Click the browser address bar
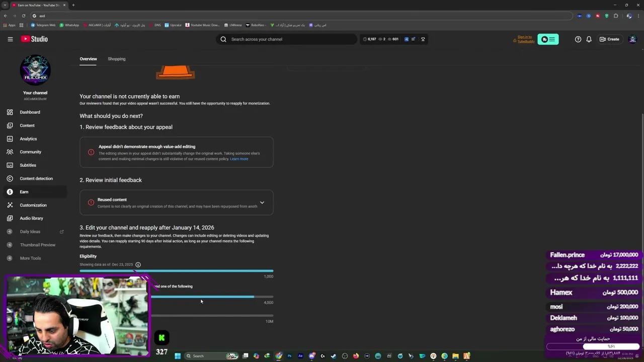Image resolution: width=644 pixels, height=362 pixels. pyautogui.click(x=302, y=16)
